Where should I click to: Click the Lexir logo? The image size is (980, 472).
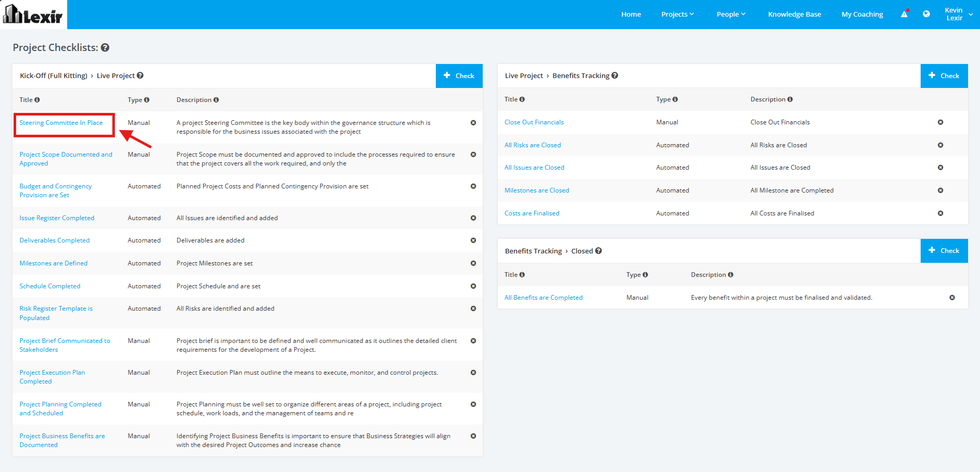[x=33, y=14]
